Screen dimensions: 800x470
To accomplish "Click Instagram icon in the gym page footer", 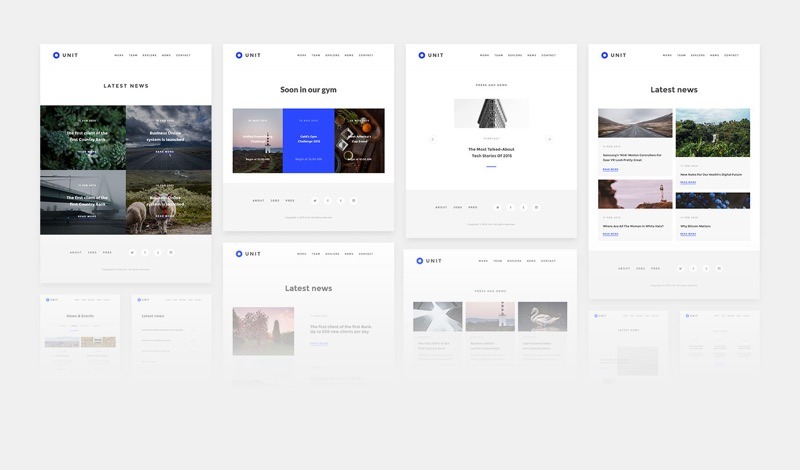I will (x=353, y=200).
